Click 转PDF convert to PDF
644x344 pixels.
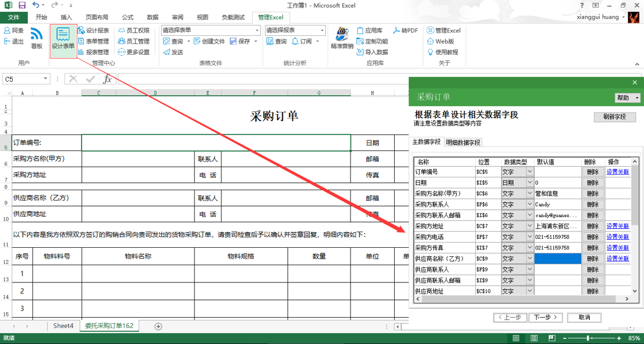pyautogui.click(x=405, y=30)
